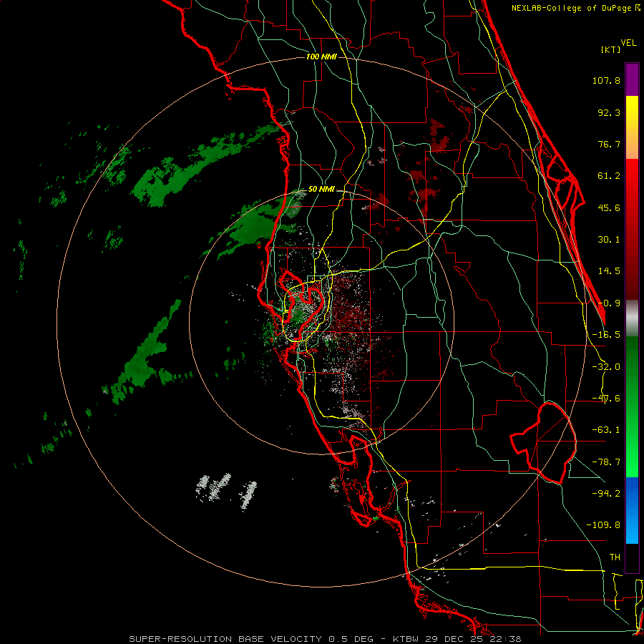Click the purple segment of the velocity color bar
Screen dimensions: 644x644
(x=632, y=80)
